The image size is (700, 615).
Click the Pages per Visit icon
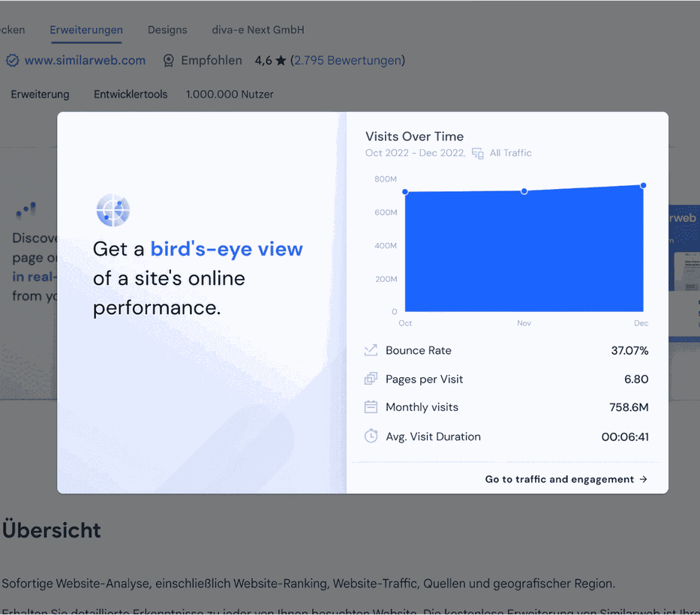point(371,379)
